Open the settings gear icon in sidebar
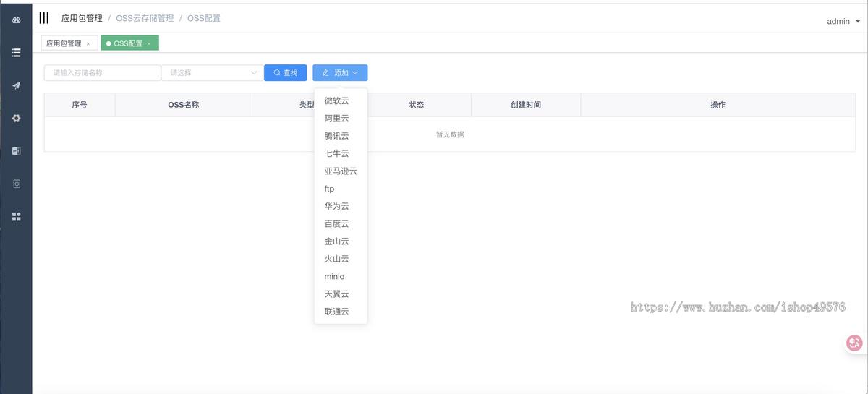This screenshot has width=868, height=394. click(16, 119)
